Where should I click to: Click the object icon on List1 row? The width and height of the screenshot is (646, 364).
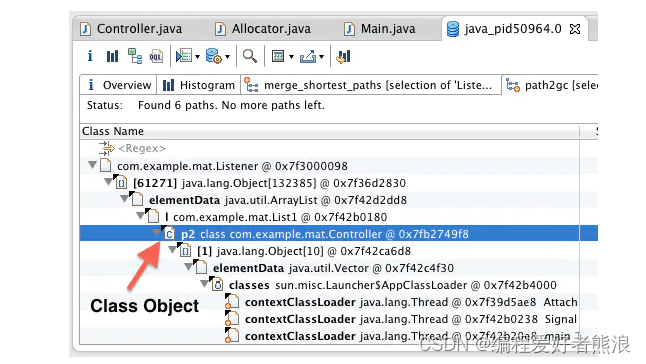pyautogui.click(x=153, y=217)
